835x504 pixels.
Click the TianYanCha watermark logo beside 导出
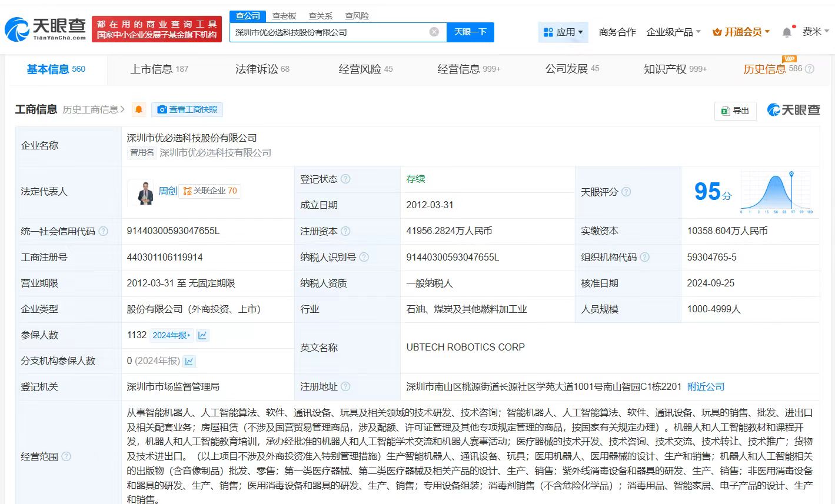(x=793, y=110)
